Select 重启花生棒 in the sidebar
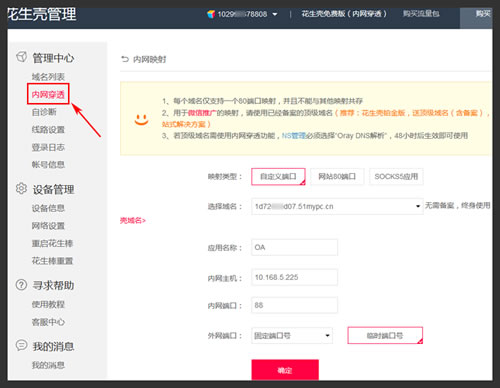This screenshot has width=500, height=388. [x=52, y=243]
